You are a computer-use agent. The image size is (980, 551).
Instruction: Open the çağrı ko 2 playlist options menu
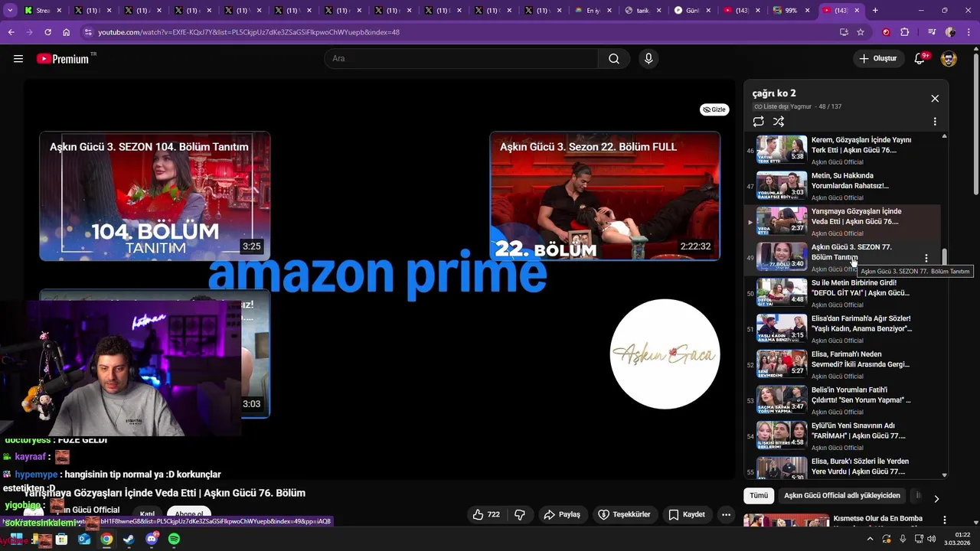[x=935, y=122]
